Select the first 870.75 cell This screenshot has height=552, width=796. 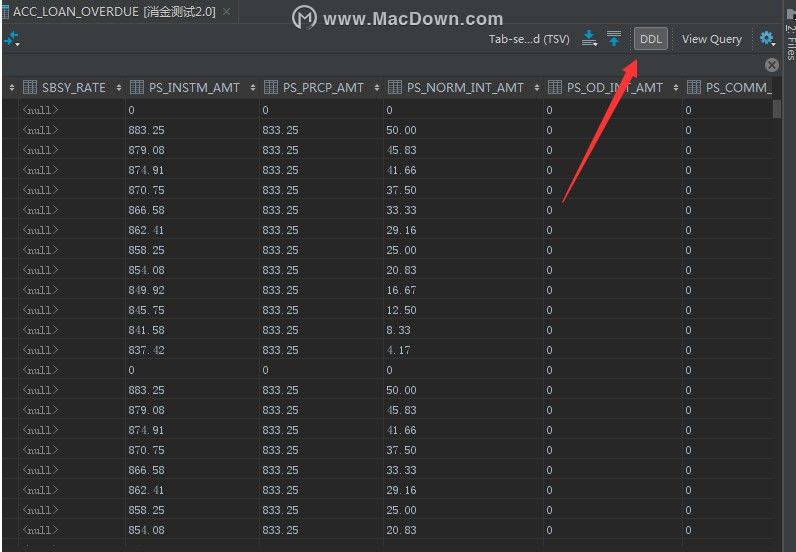click(192, 190)
